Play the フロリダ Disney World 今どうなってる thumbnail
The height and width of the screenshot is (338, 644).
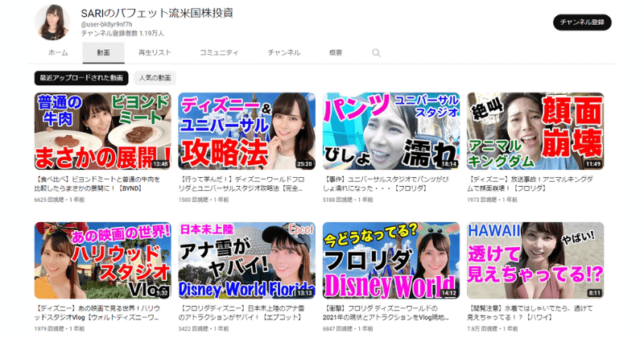[x=391, y=261]
